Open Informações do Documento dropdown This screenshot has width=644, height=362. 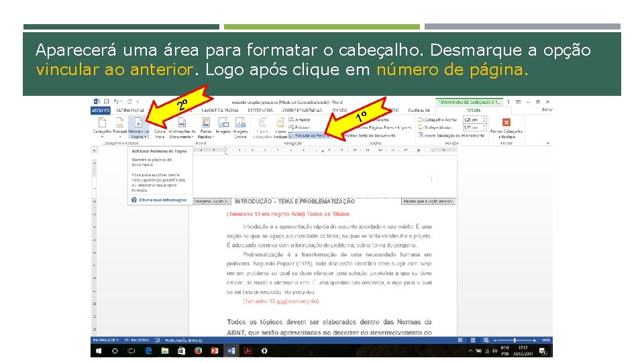click(182, 127)
